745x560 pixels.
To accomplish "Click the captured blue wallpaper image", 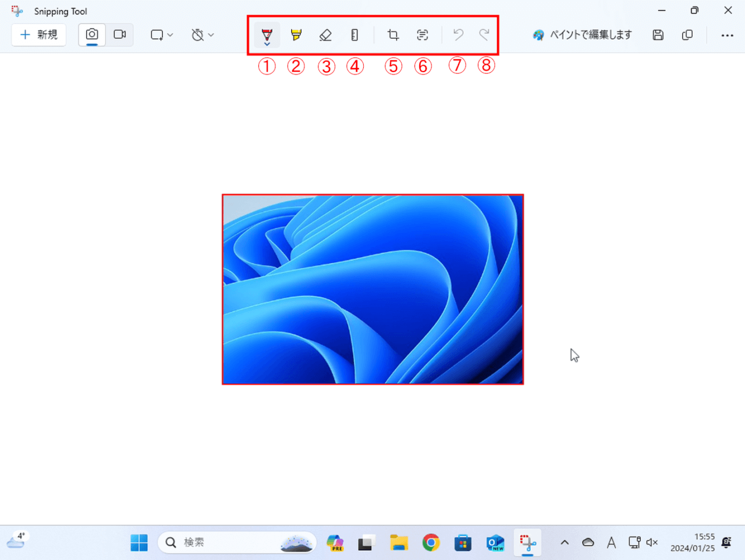I will point(372,289).
